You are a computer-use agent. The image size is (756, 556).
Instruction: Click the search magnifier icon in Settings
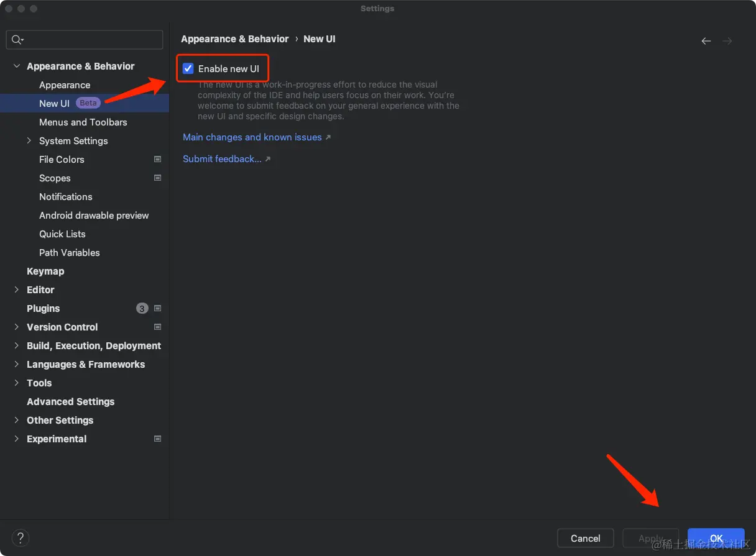[17, 40]
